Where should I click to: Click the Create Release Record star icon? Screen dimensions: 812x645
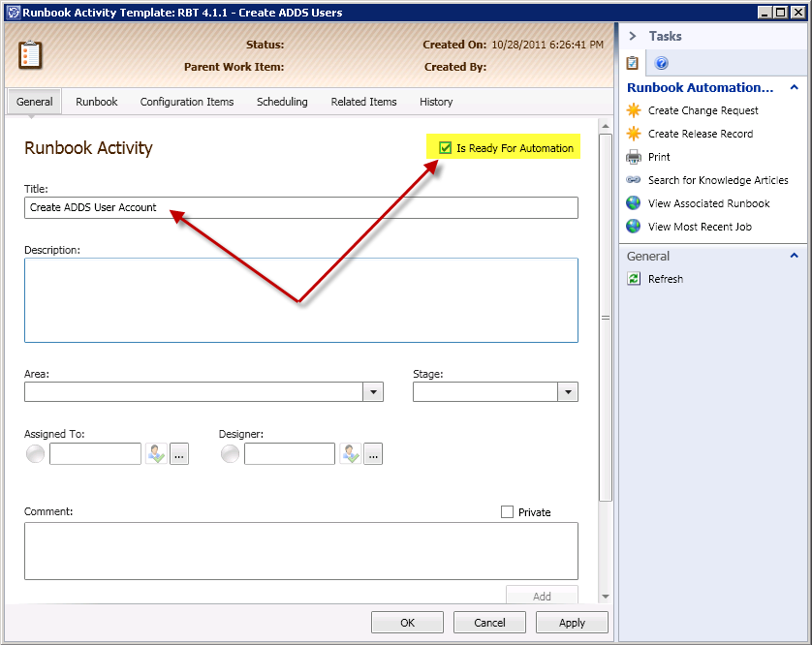tap(634, 134)
